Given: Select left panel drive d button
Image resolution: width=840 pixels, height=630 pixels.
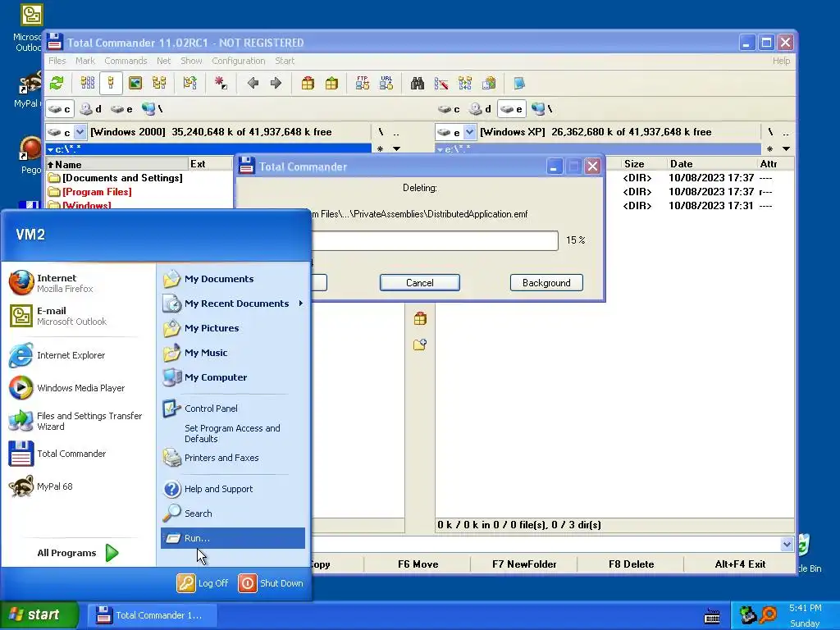Looking at the screenshot, I should [x=90, y=109].
